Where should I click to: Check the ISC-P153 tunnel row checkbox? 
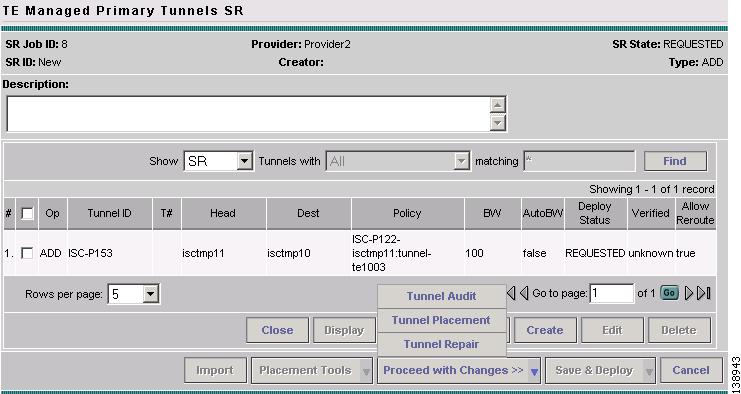[27, 253]
